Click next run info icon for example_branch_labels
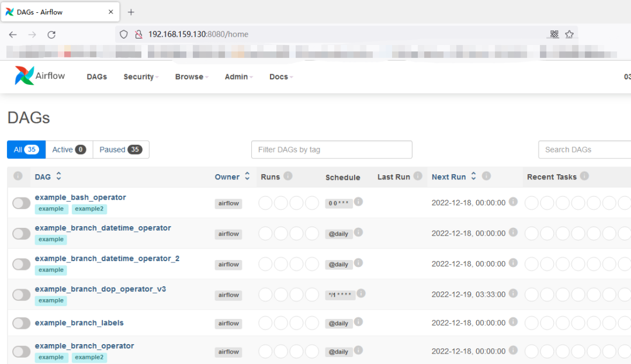 pyautogui.click(x=513, y=322)
